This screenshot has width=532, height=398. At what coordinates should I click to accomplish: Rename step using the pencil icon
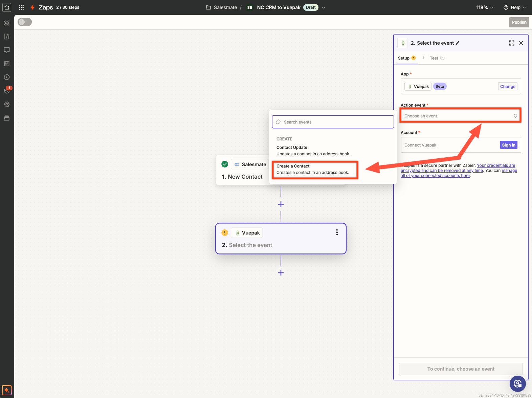click(x=458, y=43)
